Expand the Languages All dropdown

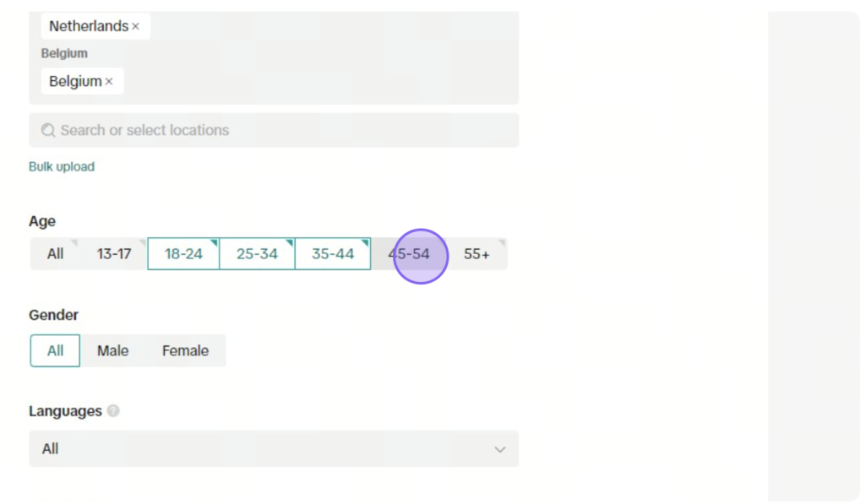pyautogui.click(x=274, y=449)
